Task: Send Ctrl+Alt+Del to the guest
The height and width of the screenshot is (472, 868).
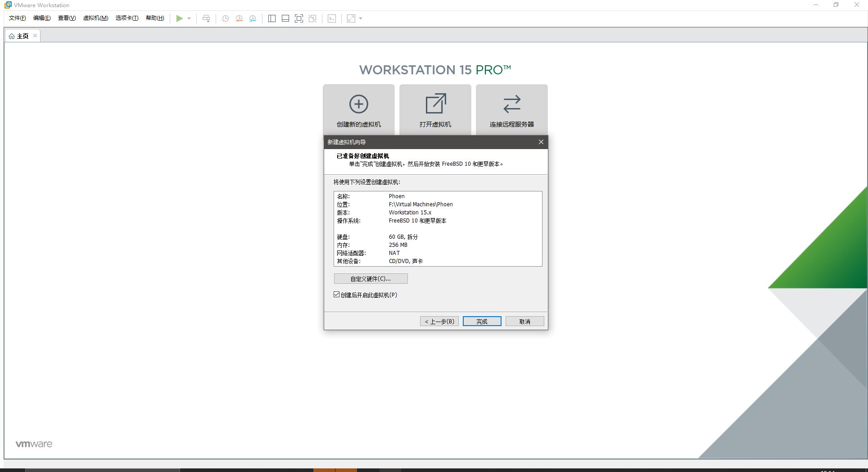Action: (x=206, y=18)
